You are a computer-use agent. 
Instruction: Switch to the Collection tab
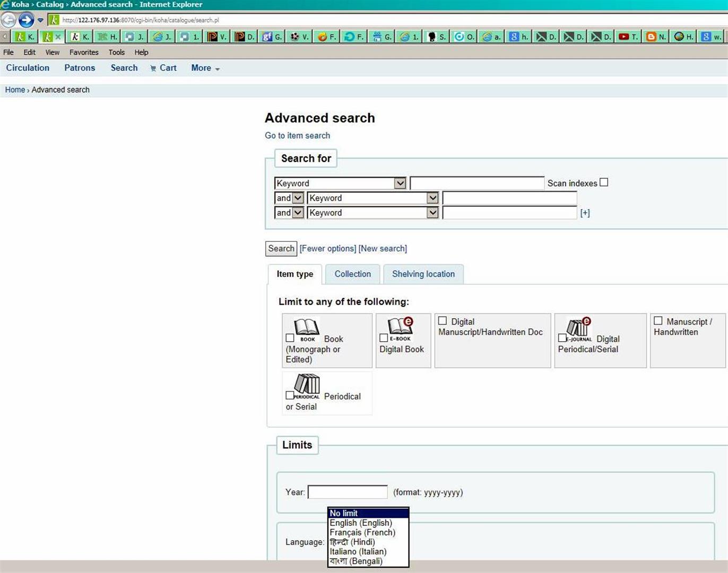coord(353,274)
